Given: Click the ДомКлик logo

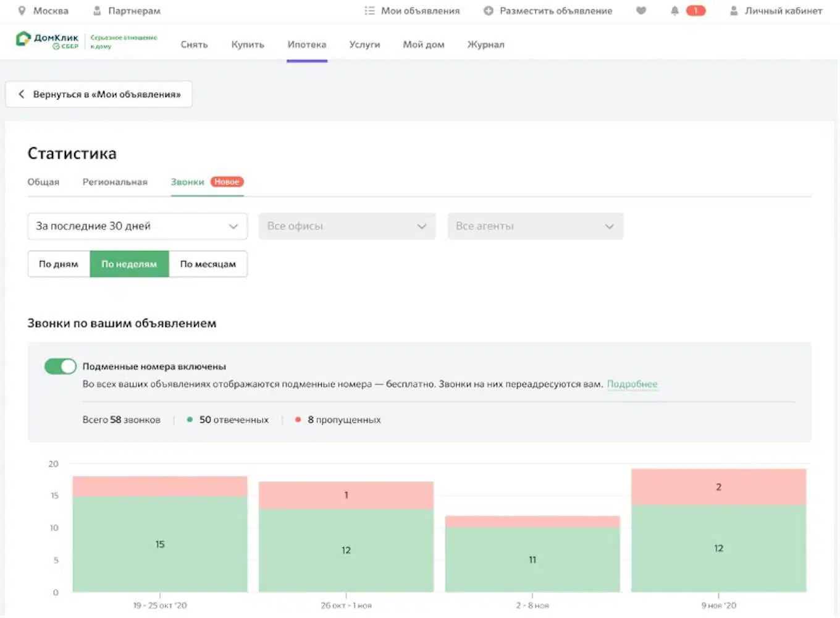Looking at the screenshot, I should click(48, 41).
